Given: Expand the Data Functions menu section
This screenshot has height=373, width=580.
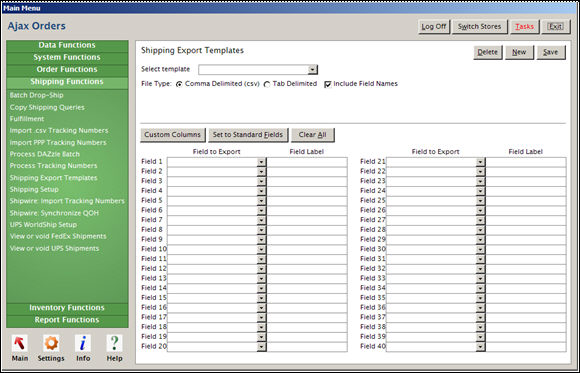Looking at the screenshot, I should 67,46.
